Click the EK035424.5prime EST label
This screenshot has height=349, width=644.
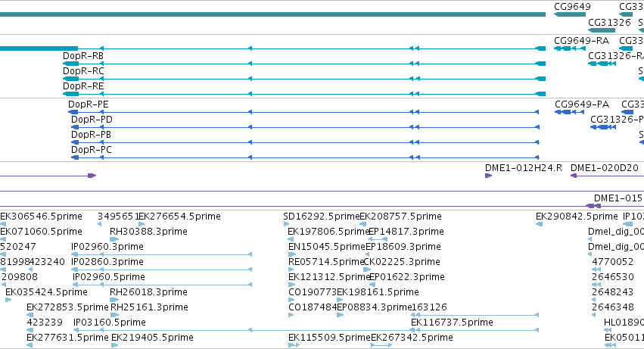46,293
